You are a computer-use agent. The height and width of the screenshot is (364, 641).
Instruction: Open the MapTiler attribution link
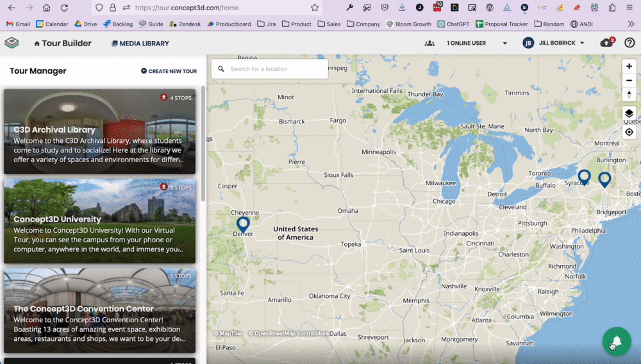coord(228,333)
